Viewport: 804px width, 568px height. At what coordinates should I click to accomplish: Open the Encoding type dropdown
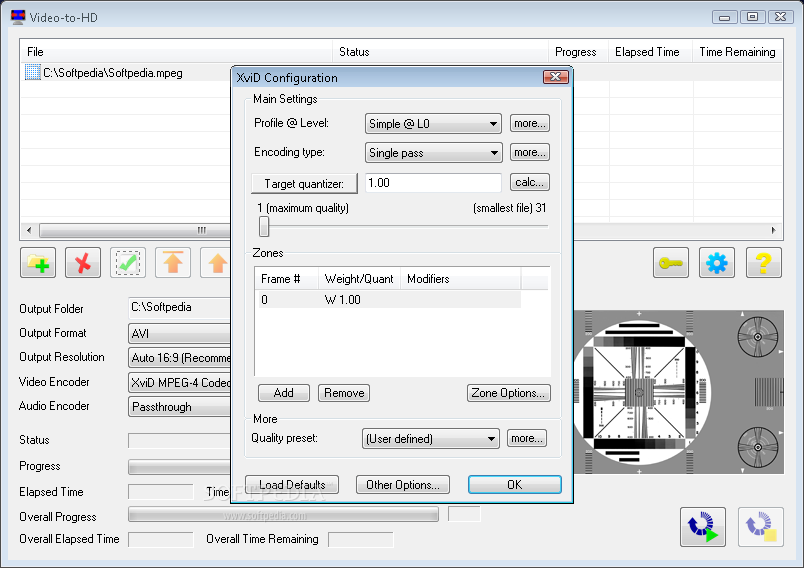pyautogui.click(x=433, y=153)
